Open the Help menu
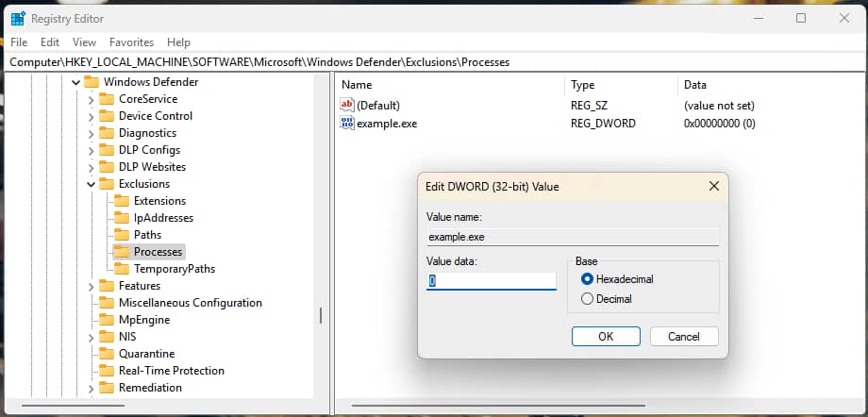 (x=179, y=42)
